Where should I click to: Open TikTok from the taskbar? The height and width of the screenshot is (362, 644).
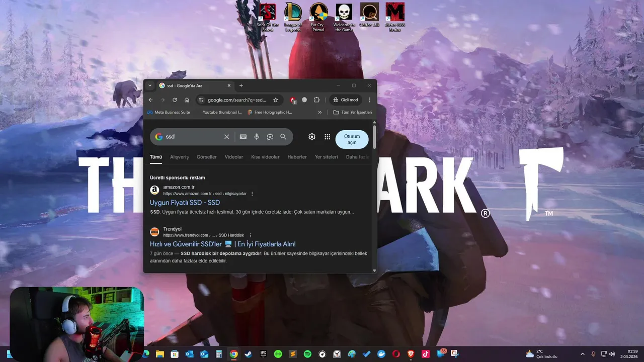click(x=426, y=354)
